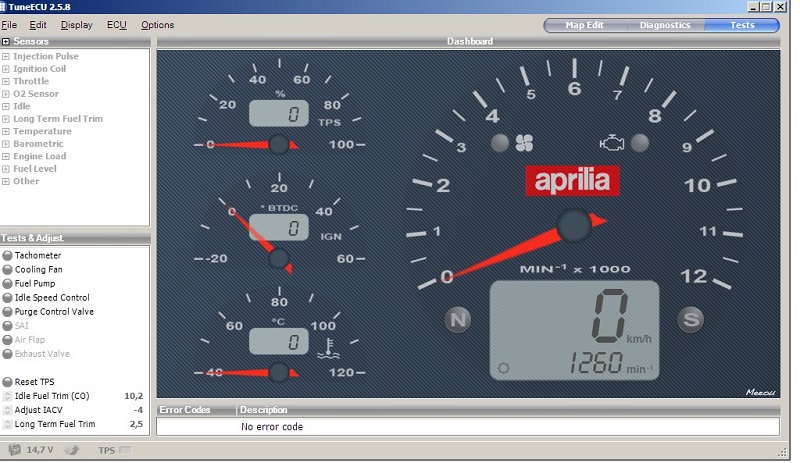Click the engine check light icon
Viewport: 800px width, 463px height.
click(612, 143)
